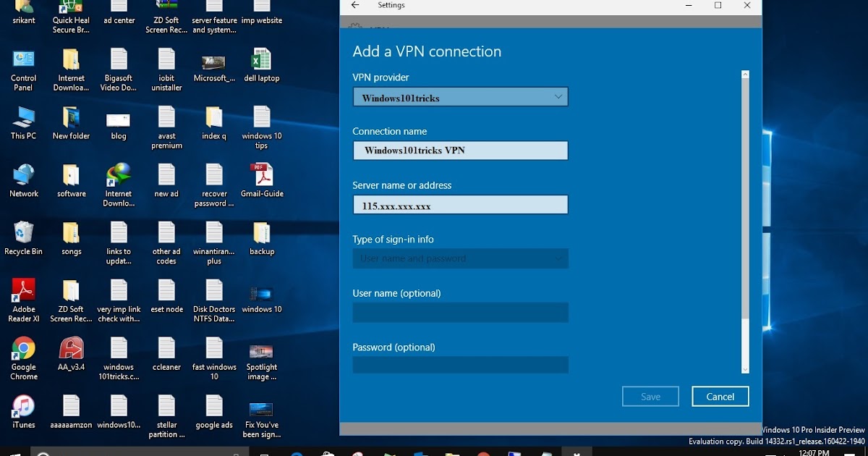Click the dialog's vertical scrollbar thumb
The width and height of the screenshot is (868, 456).
click(746, 198)
